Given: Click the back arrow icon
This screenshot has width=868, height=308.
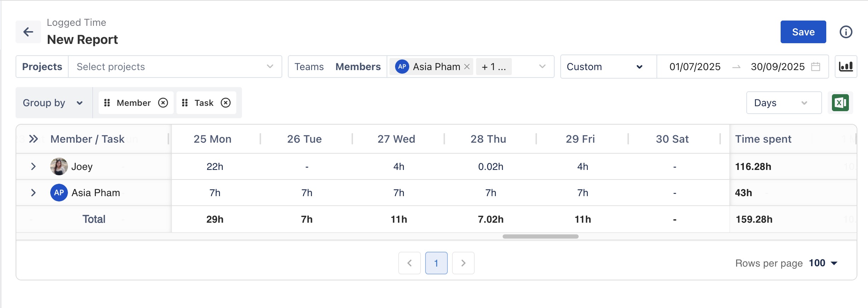Looking at the screenshot, I should pos(28,32).
